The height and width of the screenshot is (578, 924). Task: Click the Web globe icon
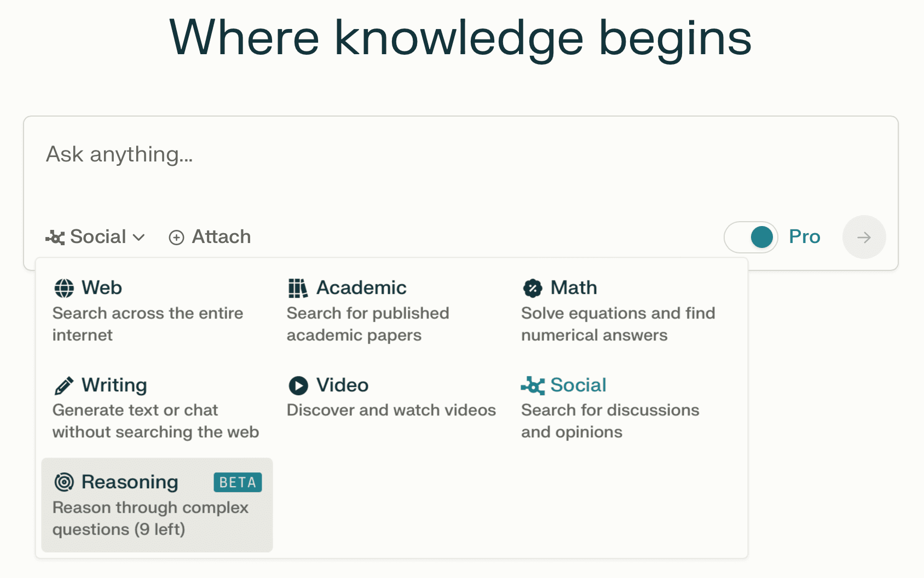click(64, 288)
